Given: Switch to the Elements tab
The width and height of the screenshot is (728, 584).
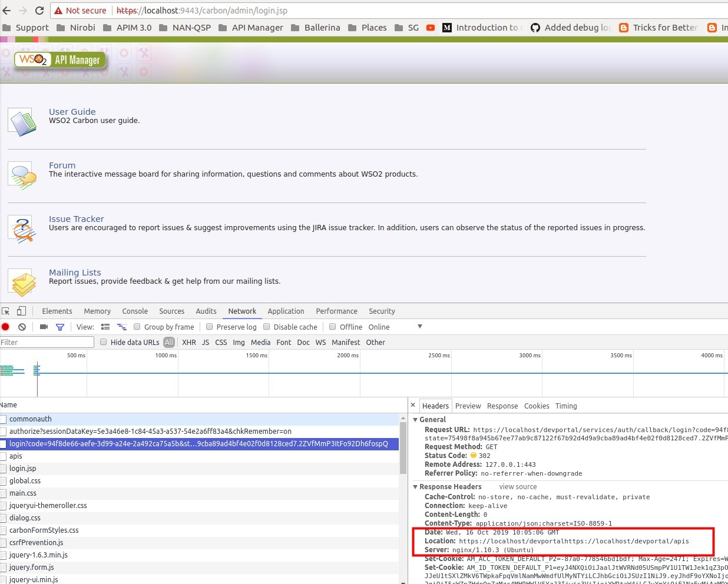Looking at the screenshot, I should tap(57, 311).
